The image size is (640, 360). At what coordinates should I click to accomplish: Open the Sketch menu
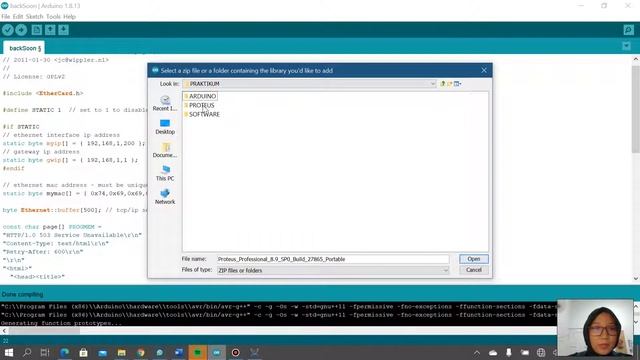coord(34,17)
